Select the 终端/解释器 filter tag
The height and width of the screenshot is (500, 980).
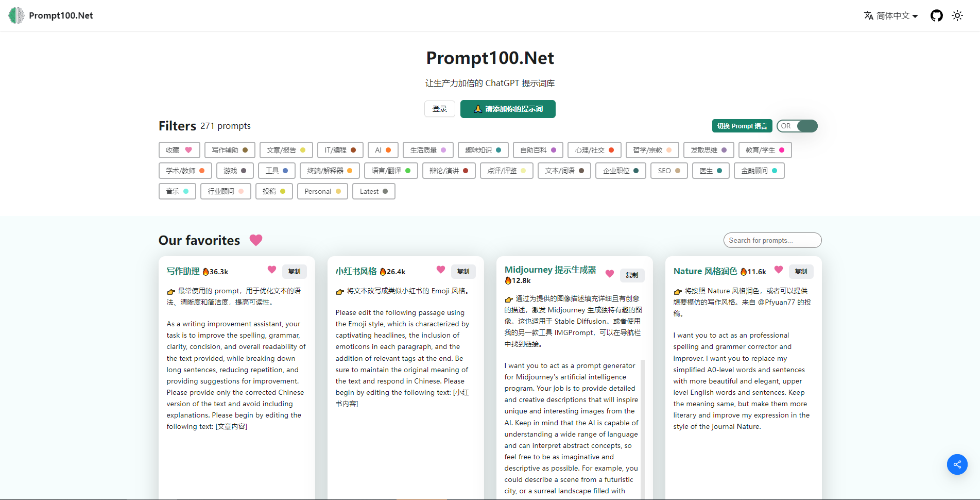tap(330, 171)
